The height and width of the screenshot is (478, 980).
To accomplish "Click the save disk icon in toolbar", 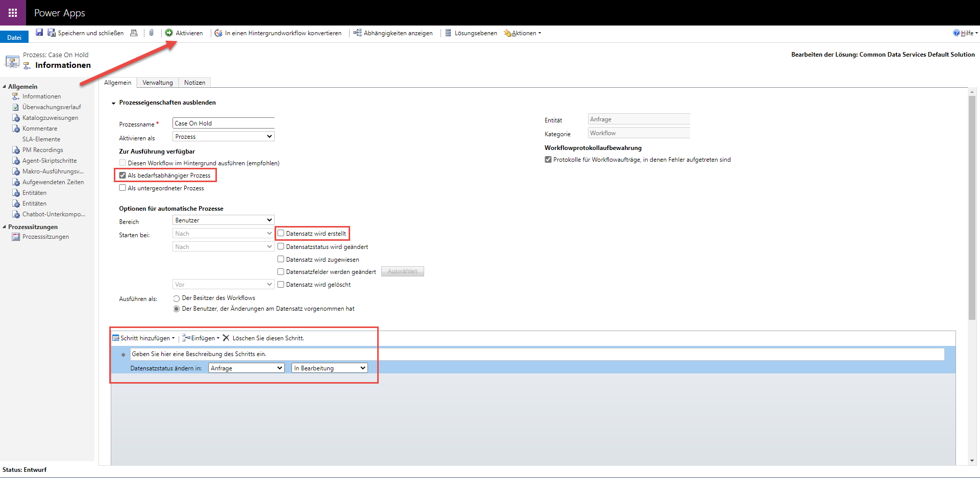I will pyautogui.click(x=39, y=33).
